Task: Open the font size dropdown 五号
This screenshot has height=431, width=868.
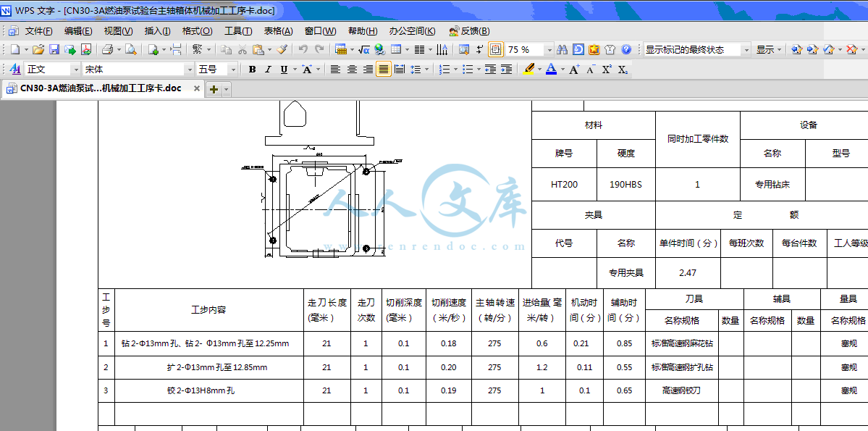Action: click(x=233, y=70)
